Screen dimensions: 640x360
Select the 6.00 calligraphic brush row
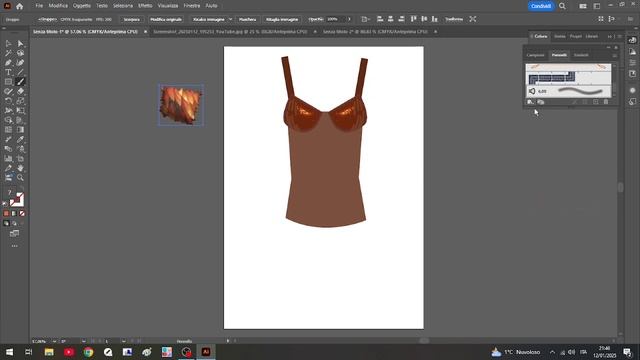[568, 91]
